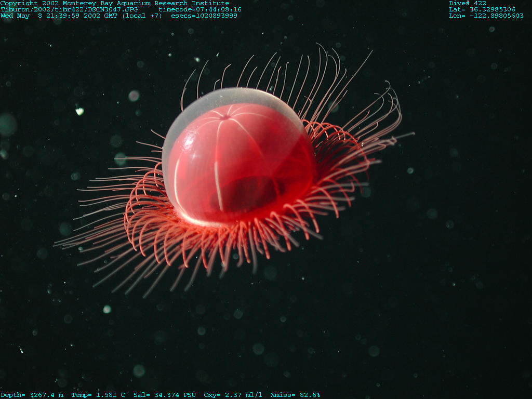Click the red jellyfish bell
The width and height of the screenshot is (532, 399).
tap(239, 158)
